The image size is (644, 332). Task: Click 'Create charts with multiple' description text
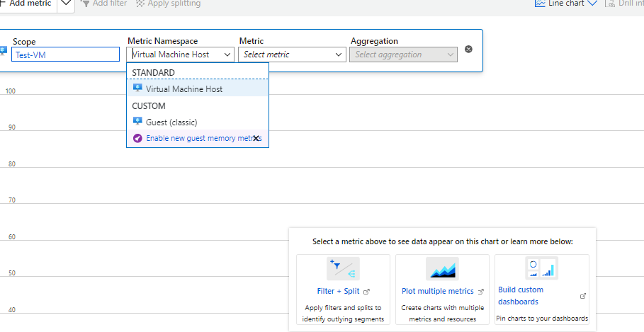point(442,313)
